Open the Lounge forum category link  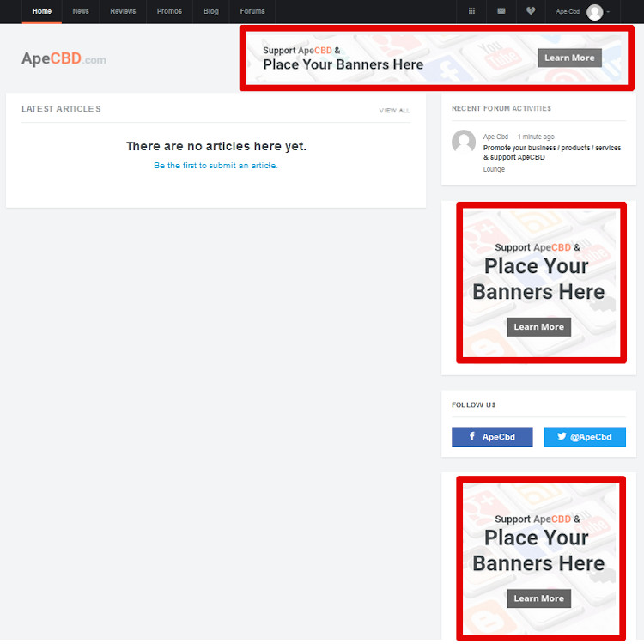[494, 169]
